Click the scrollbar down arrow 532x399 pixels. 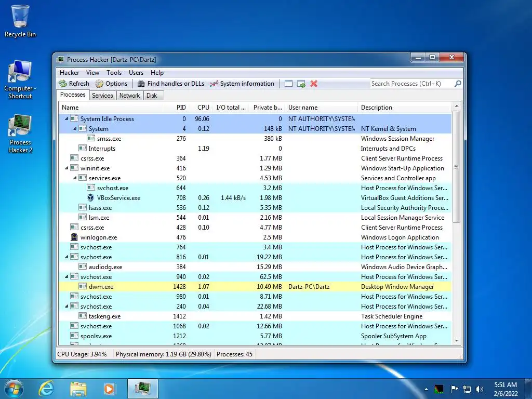coord(457,340)
